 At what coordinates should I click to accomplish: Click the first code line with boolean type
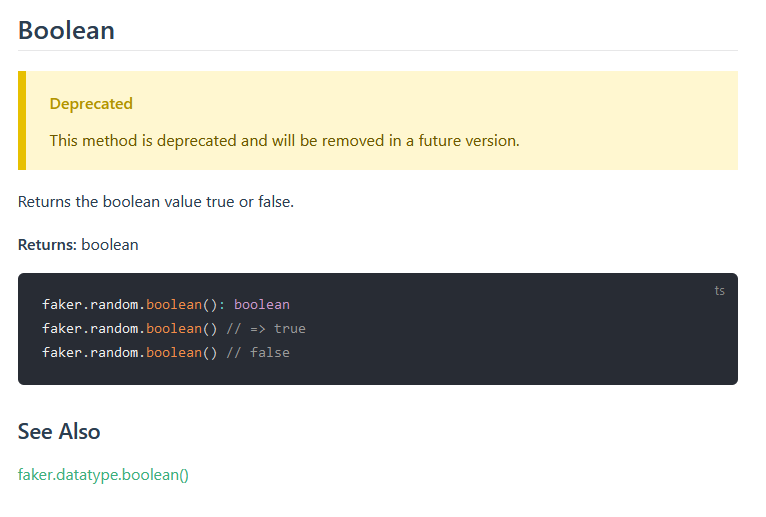click(166, 304)
